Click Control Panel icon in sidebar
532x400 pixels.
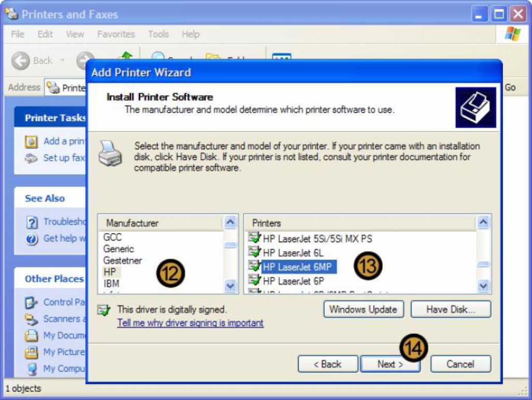(31, 303)
